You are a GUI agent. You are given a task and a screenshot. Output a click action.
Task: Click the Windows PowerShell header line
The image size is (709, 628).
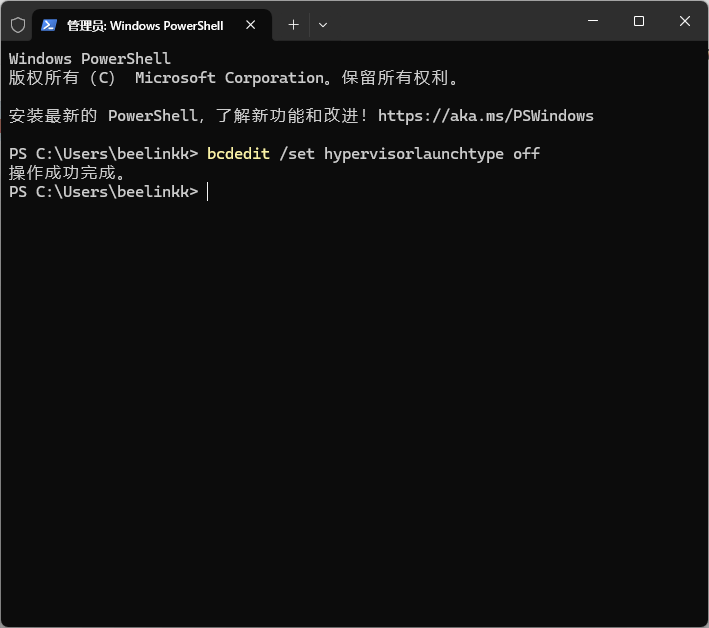click(90, 59)
